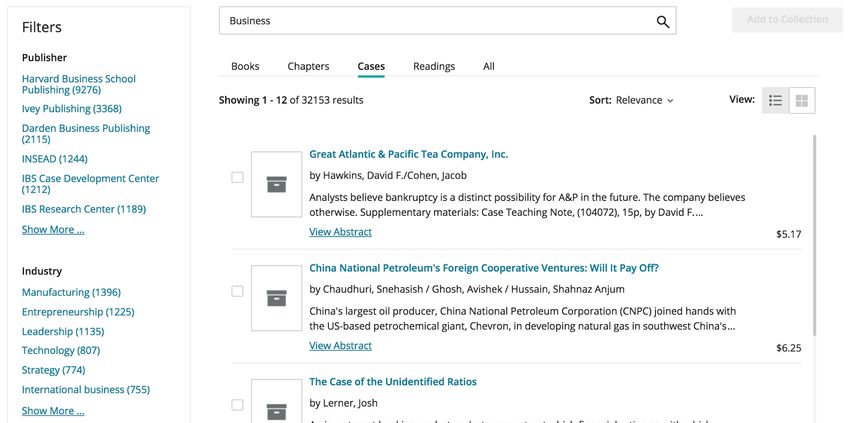
Task: Click author line by Lerner, Josh
Action: 343,403
